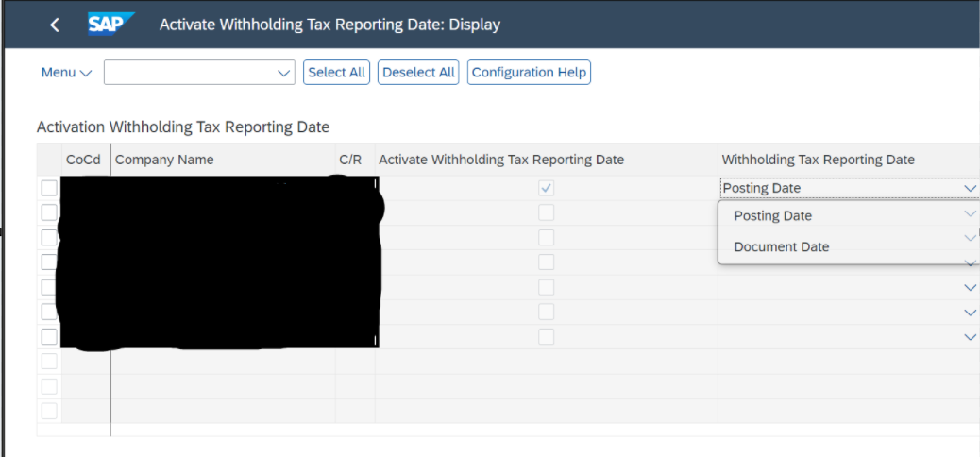Select the sixth table row checkbox

49,312
